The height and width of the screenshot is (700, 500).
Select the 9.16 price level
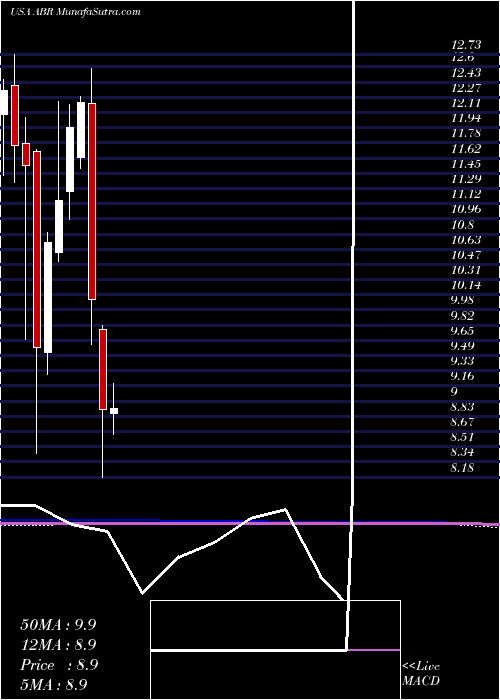[x=462, y=376]
